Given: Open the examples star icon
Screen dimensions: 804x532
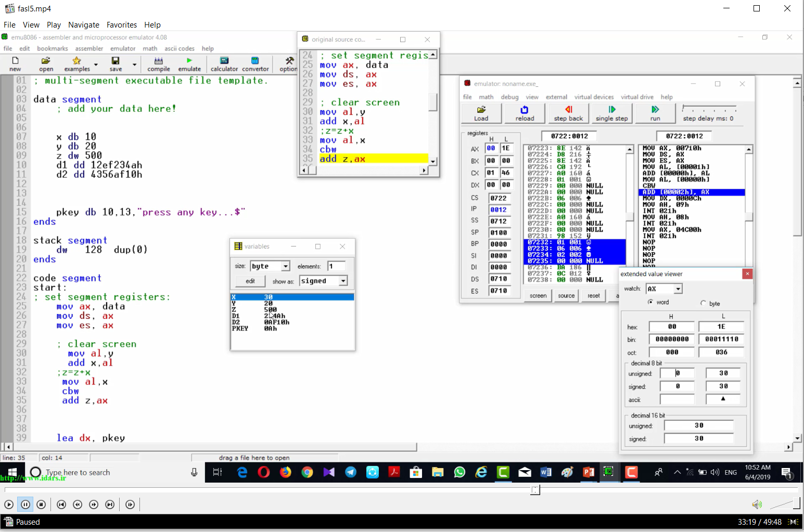Looking at the screenshot, I should (x=76, y=64).
